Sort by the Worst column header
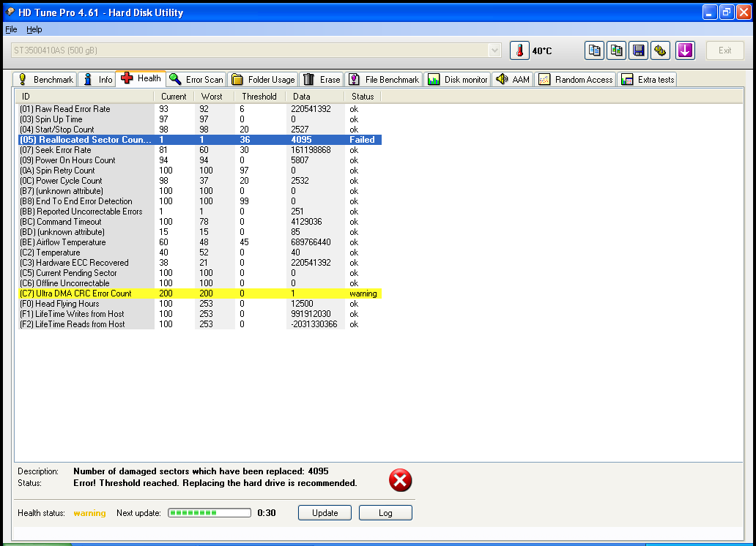This screenshot has height=546, width=756. (x=214, y=97)
